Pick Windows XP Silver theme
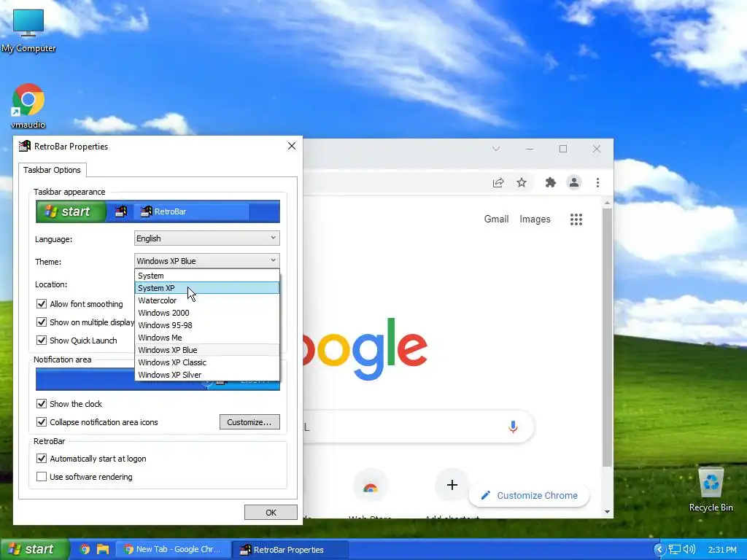Image resolution: width=747 pixels, height=560 pixels. pos(206,375)
